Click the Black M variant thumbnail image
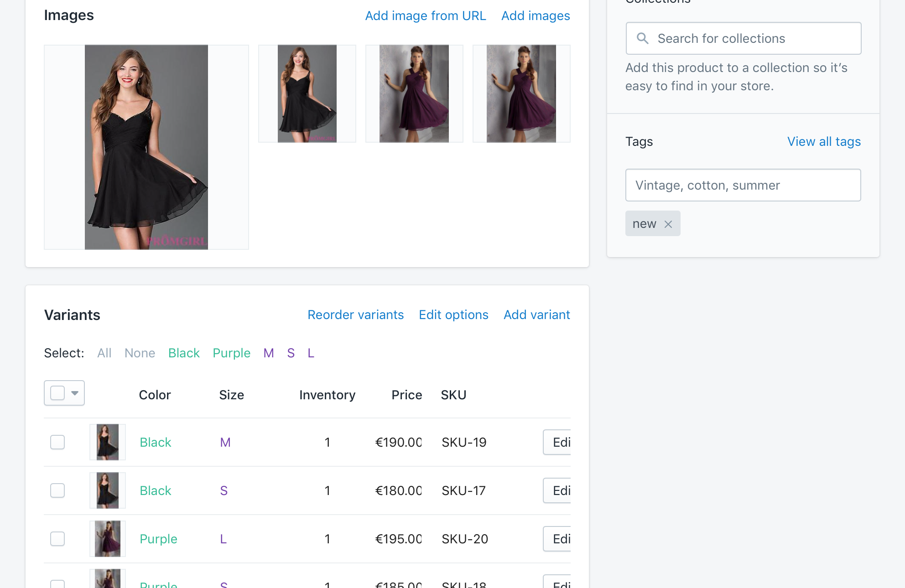905x588 pixels. [108, 442]
